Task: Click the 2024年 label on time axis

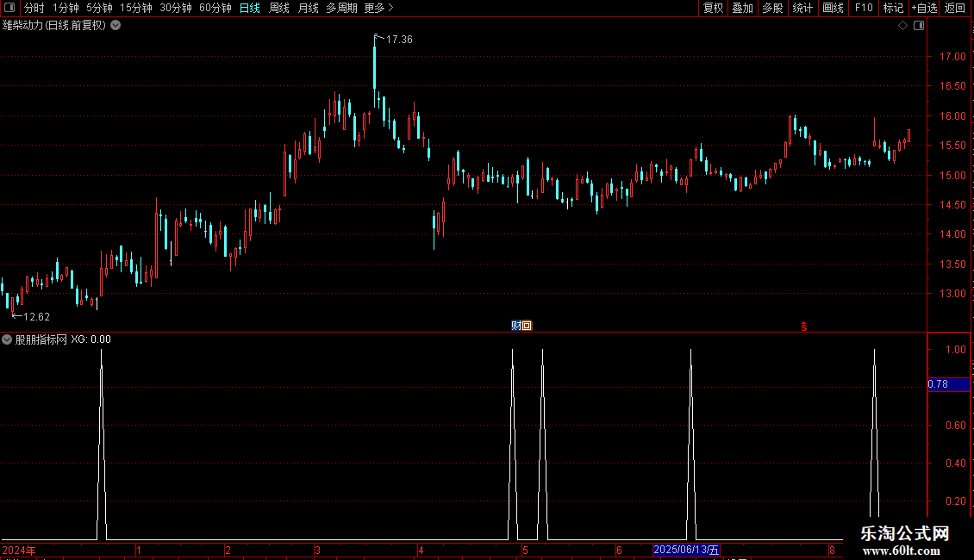Action: pyautogui.click(x=19, y=551)
